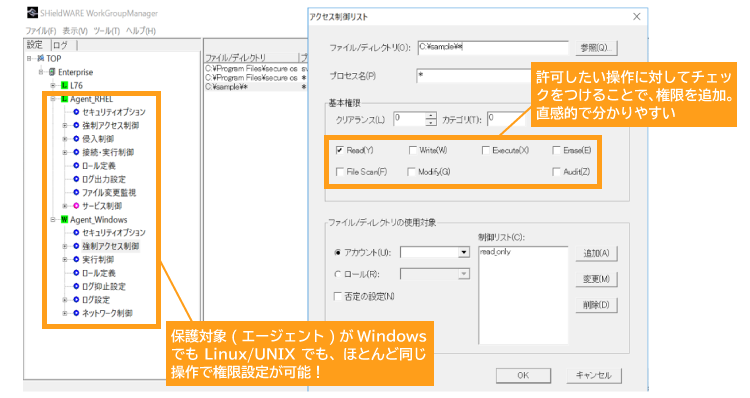
Task: Expand 侵入制御 tree node
Action: [x=65, y=139]
